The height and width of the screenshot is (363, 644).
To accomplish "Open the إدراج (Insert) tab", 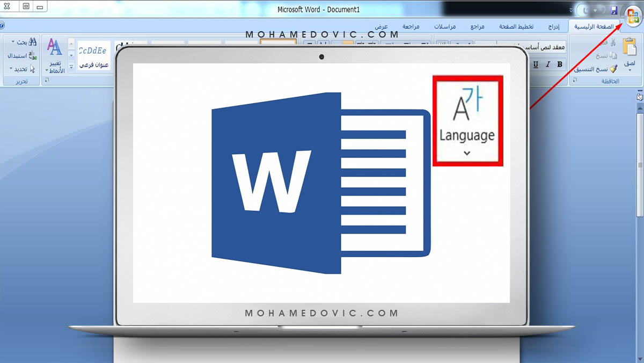I will 554,26.
